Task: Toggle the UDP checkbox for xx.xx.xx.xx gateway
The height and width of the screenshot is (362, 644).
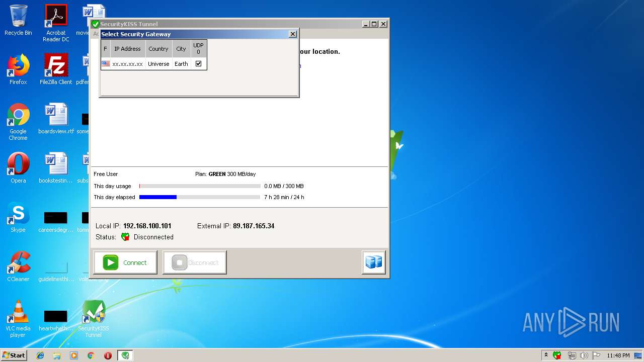Action: (198, 64)
